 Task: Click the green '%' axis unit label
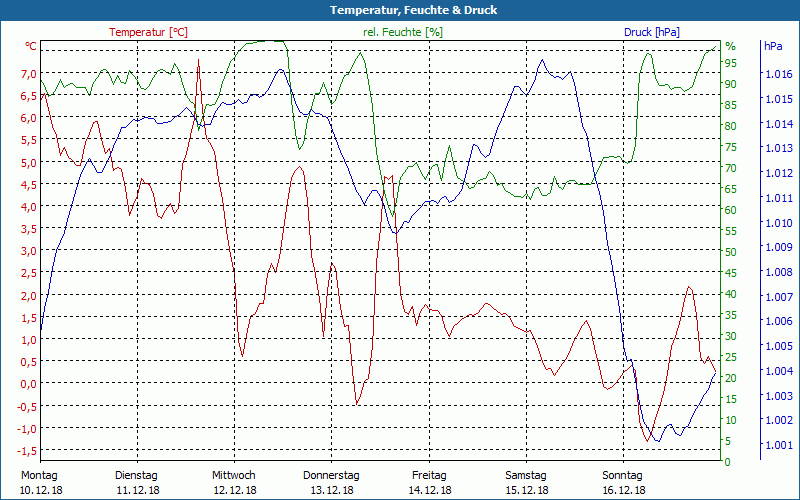pyautogui.click(x=731, y=46)
